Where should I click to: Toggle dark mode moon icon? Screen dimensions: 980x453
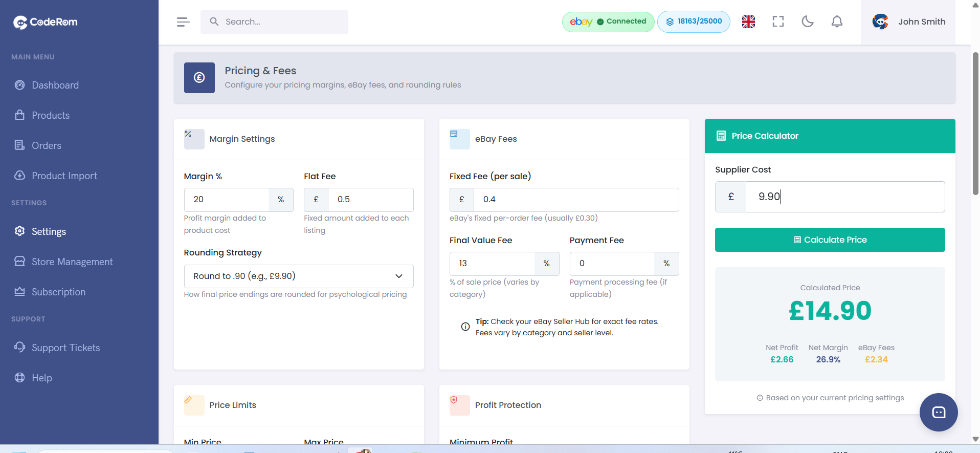pyautogui.click(x=808, y=21)
